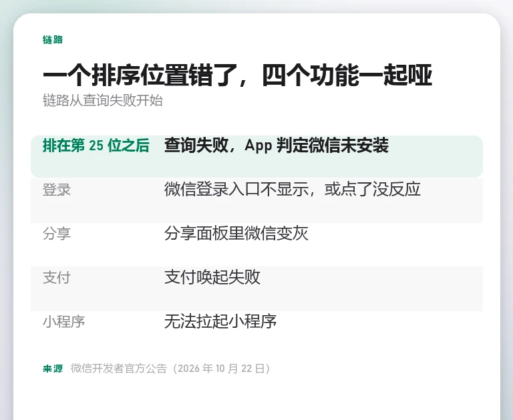The height and width of the screenshot is (420, 513).
Task: Click source '微信开发者官方公告（2026 年 10 月 22 日）'
Action: coord(172,369)
